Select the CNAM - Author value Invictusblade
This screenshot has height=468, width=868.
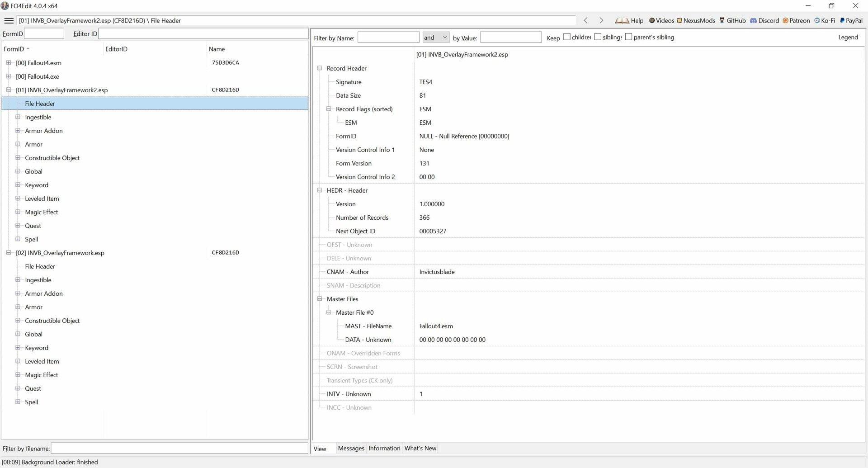(x=437, y=272)
